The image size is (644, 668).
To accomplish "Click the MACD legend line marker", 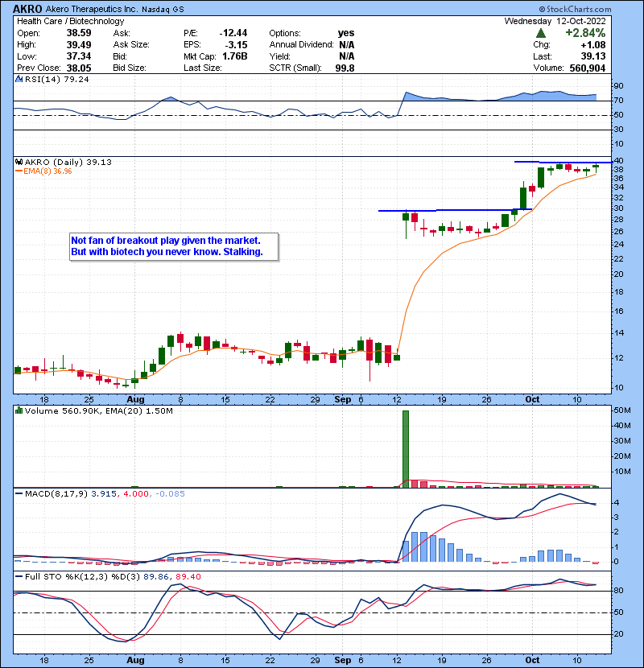I will pos(19,494).
